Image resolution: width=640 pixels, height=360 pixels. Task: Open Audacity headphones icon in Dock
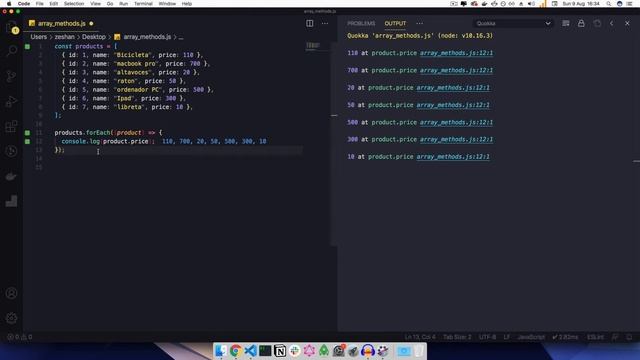click(x=368, y=351)
